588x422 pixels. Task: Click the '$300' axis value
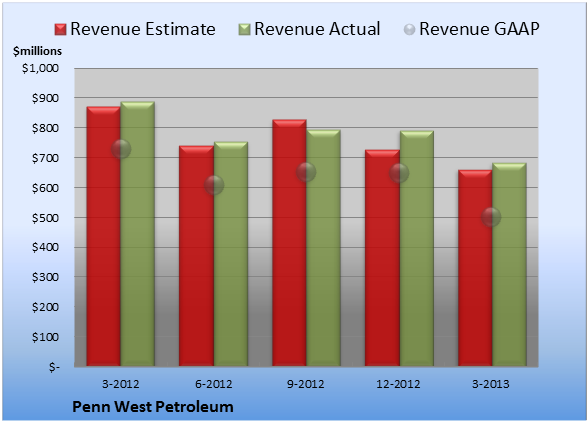click(x=45, y=278)
